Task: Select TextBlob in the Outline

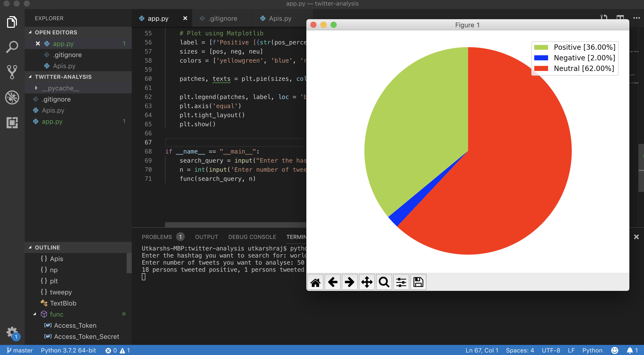Action: (x=63, y=303)
